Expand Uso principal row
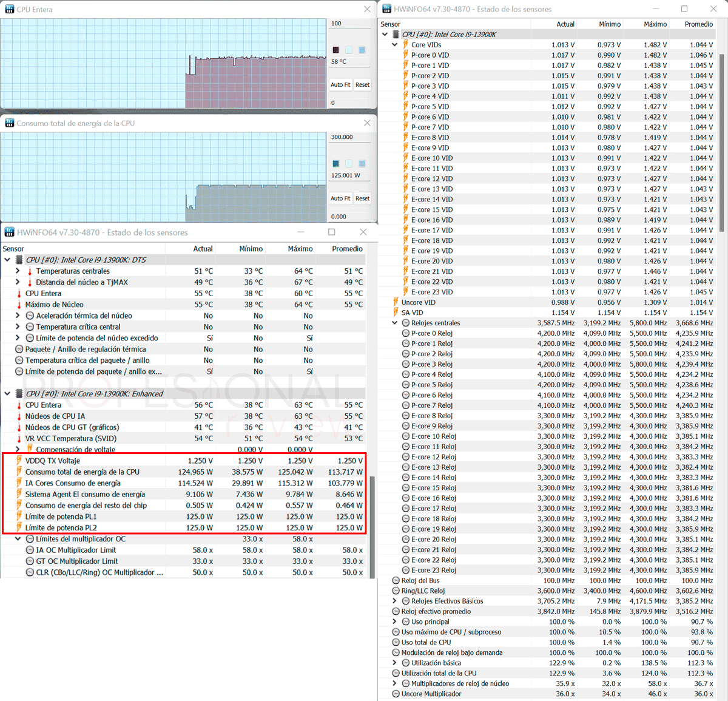This screenshot has height=701, width=728. [395, 621]
